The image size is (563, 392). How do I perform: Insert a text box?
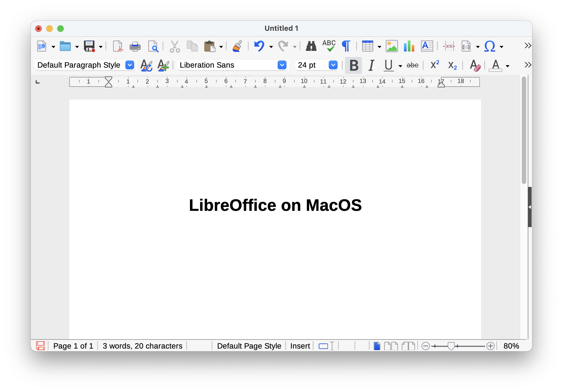click(x=426, y=46)
